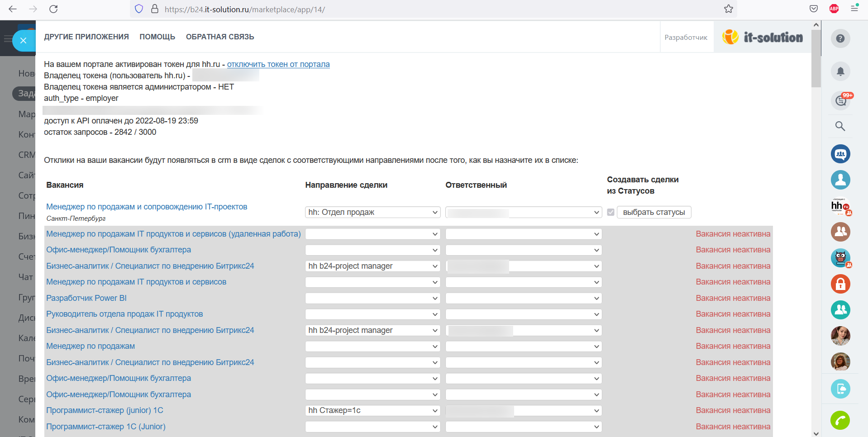Click the остаток запросов - 2842 / 3000 text
This screenshot has height=437, width=868.
[x=100, y=132]
